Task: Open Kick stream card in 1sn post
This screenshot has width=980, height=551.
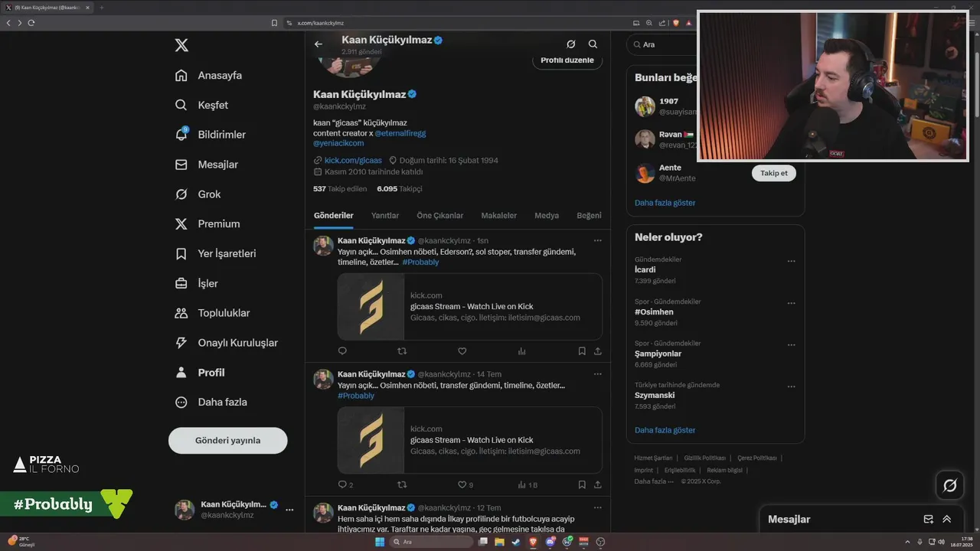Action: [470, 307]
